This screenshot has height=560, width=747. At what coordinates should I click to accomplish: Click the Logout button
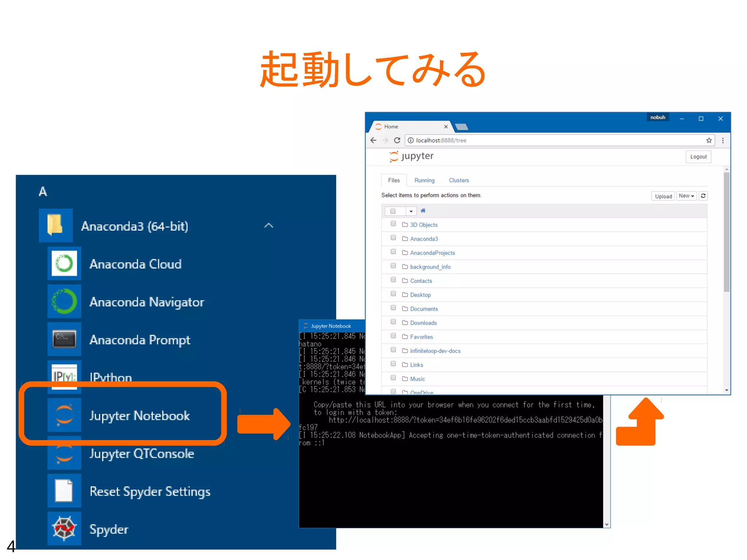point(698,157)
